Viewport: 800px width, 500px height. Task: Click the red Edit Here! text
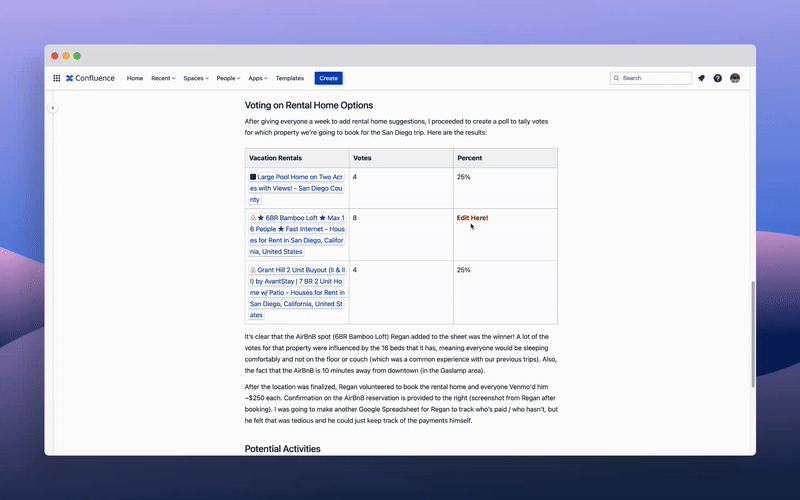[x=472, y=218]
